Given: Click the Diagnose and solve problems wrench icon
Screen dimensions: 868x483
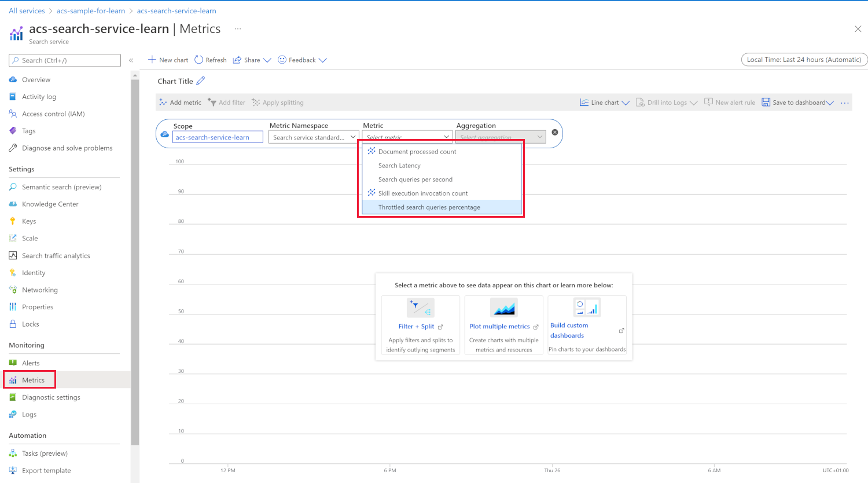Looking at the screenshot, I should pos(13,148).
